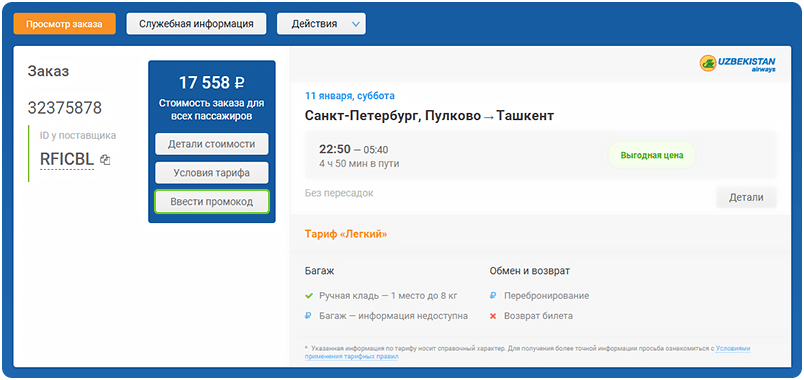The width and height of the screenshot is (804, 380).
Task: Click the Выгодная цена badge
Action: click(652, 155)
